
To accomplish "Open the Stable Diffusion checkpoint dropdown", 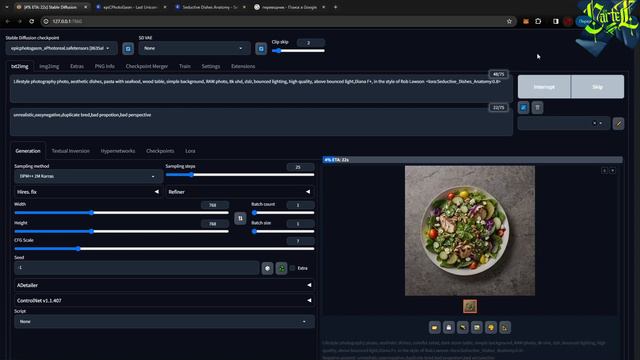I will pyautogui.click(x=61, y=48).
